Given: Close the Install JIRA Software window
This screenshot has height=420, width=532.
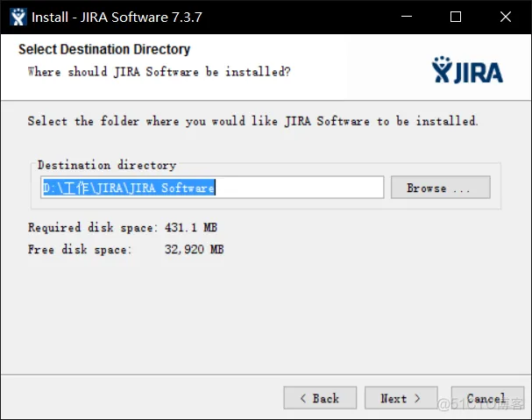Looking at the screenshot, I should (506, 17).
